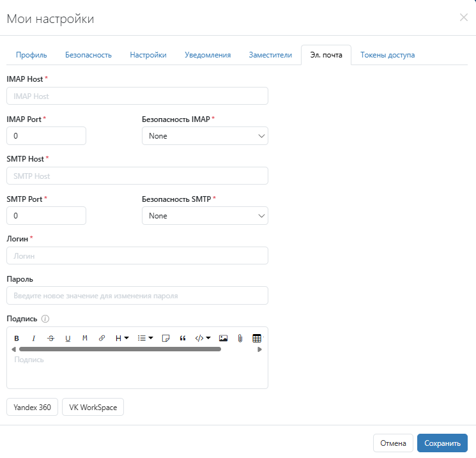Click the highlight (M) toolbar icon
This screenshot has width=476, height=458.
tap(85, 338)
